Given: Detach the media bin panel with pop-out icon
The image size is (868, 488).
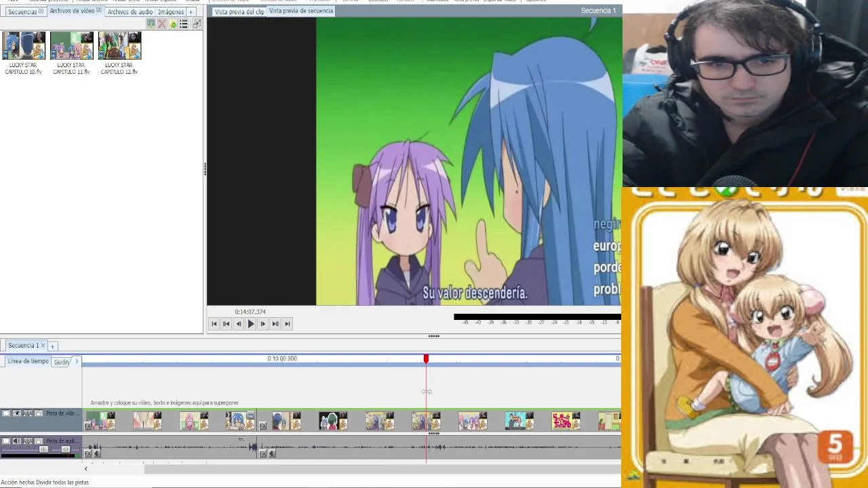Looking at the screenshot, I should pos(197,24).
